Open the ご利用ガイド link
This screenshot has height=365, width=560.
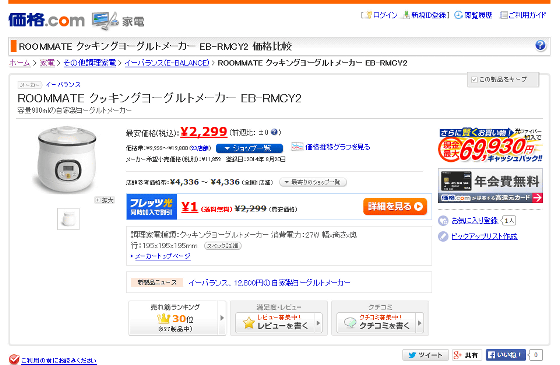click(x=528, y=15)
